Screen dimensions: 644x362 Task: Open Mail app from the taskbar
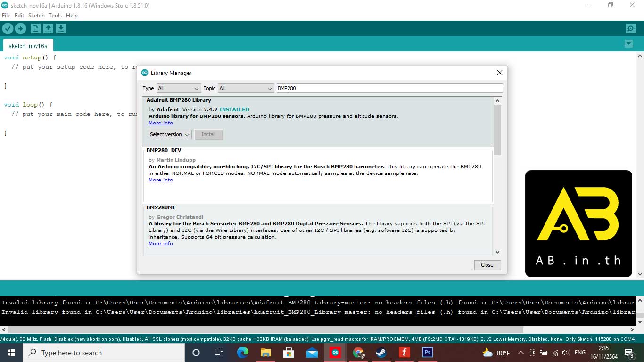point(312,353)
